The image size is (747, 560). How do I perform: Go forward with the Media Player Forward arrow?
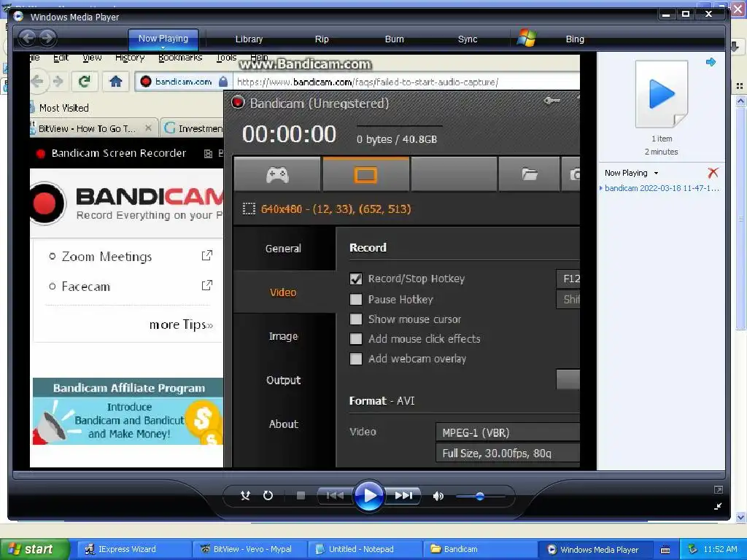47,38
